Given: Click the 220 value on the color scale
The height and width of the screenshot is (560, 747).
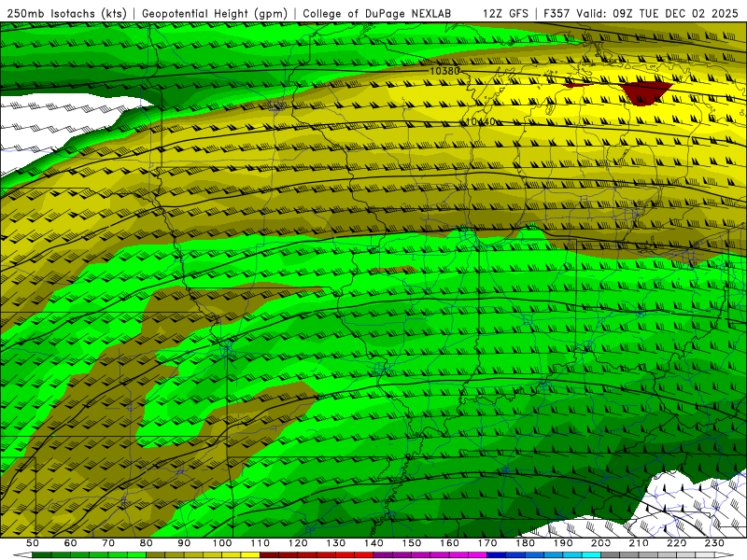Looking at the screenshot, I should tap(677, 543).
